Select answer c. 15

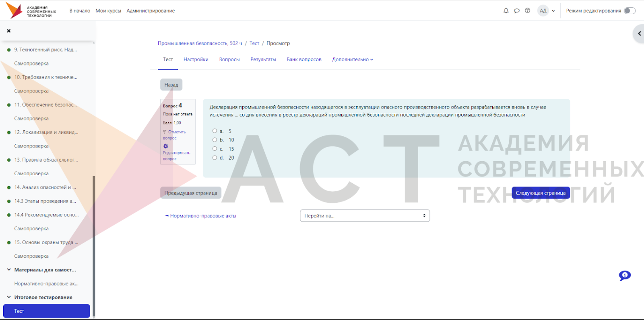point(215,149)
